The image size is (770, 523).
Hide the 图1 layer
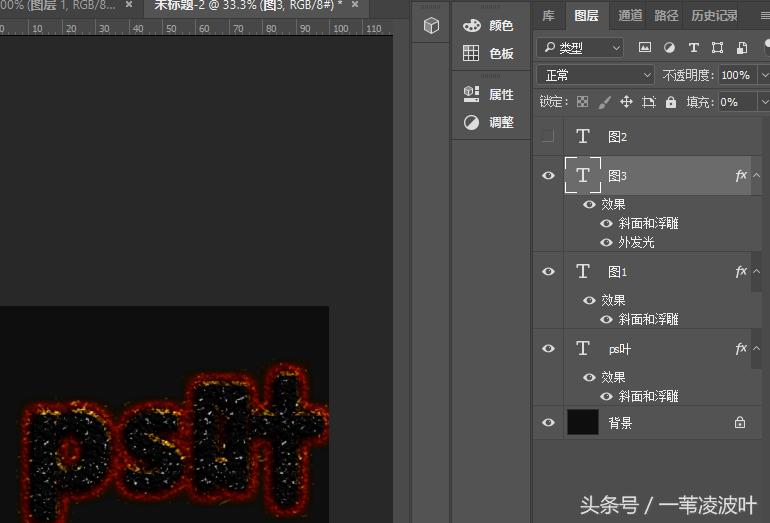point(548,271)
